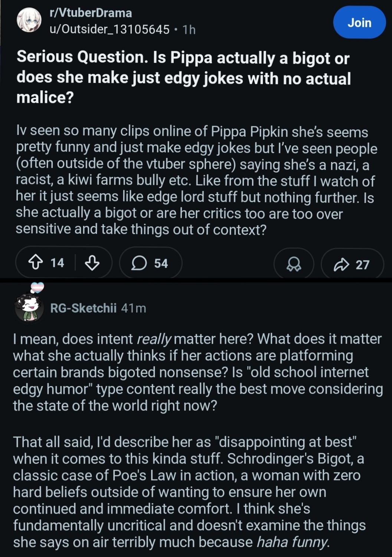Viewport: 392px width, 557px height.
Task: Select the "disappointing at best" comment paragraph
Action: [x=189, y=492]
